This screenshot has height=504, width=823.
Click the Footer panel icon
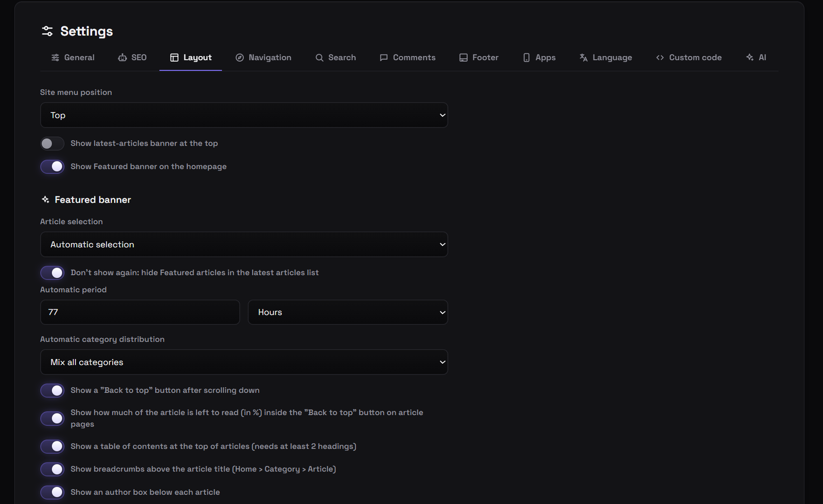[x=463, y=58]
